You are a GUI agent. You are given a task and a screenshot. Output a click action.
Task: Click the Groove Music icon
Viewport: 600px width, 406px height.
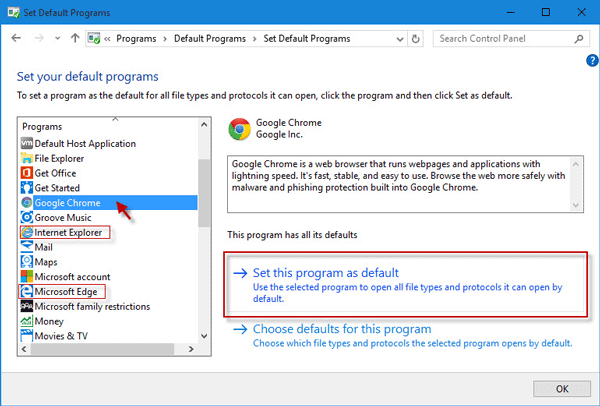pos(27,218)
